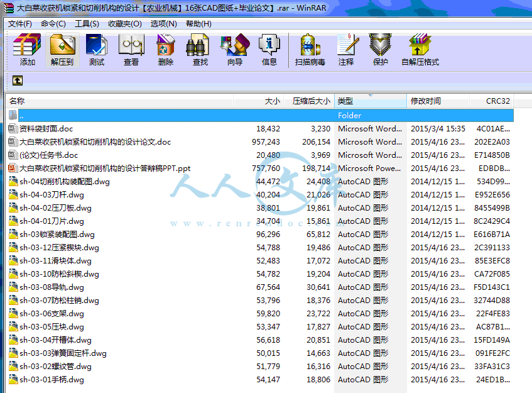Open the 选项(N) menu

click(163, 24)
